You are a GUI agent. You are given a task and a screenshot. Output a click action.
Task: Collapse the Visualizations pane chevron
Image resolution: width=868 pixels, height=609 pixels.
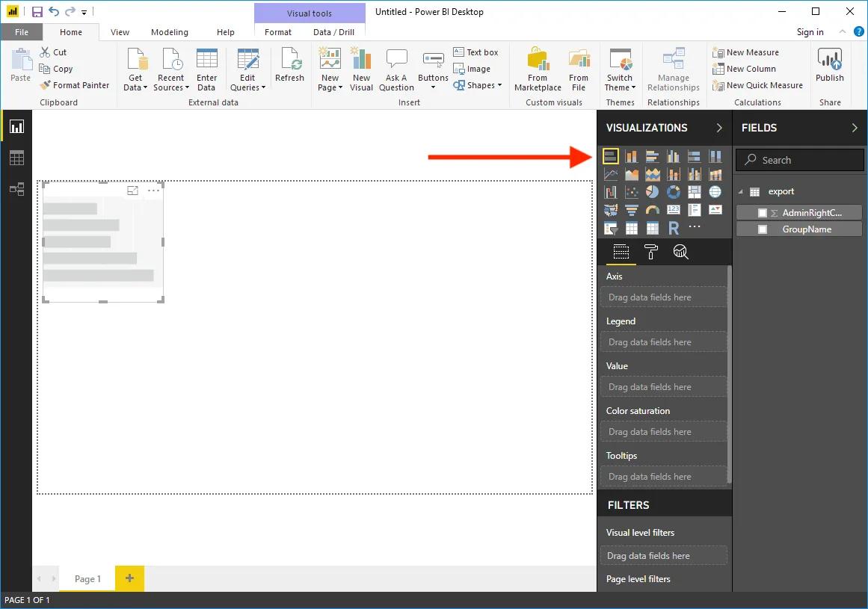[719, 128]
